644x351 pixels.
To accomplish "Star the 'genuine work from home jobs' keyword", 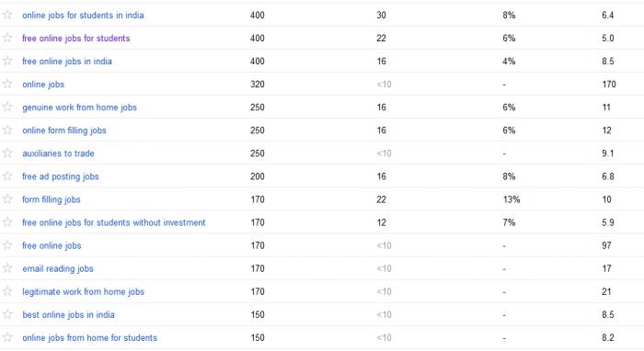I will (7, 107).
